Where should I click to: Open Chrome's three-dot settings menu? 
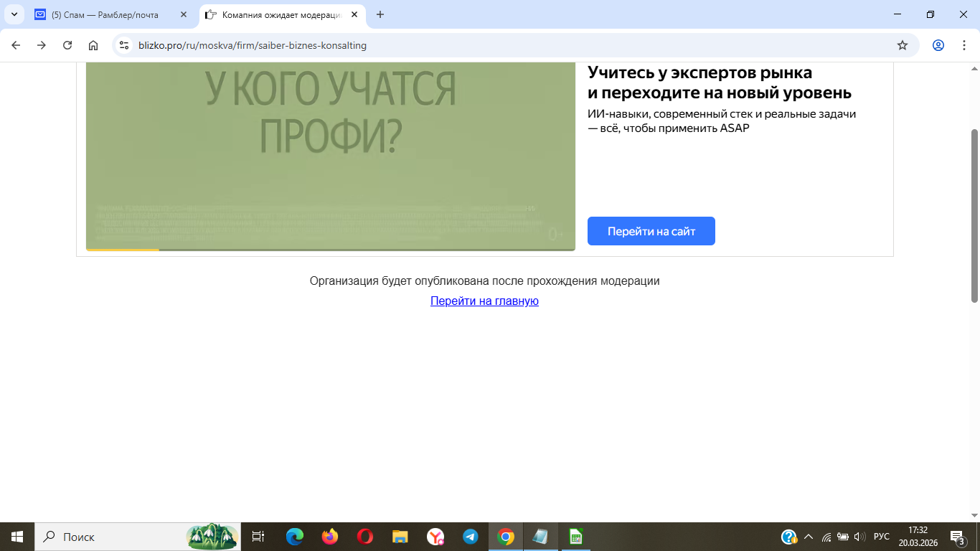(963, 45)
